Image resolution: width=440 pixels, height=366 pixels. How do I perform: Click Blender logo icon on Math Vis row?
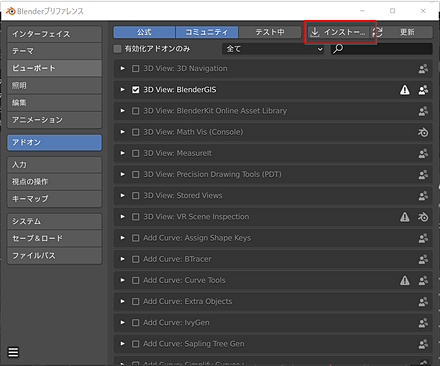423,132
